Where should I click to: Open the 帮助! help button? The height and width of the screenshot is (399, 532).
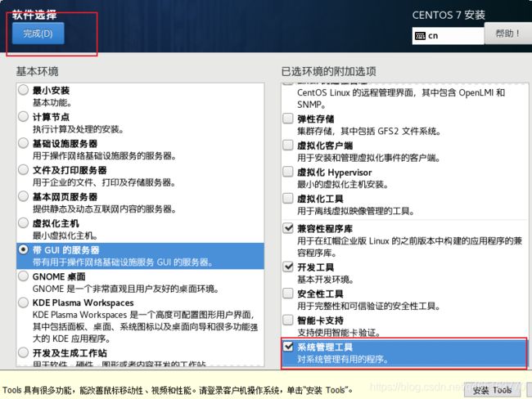coord(508,34)
